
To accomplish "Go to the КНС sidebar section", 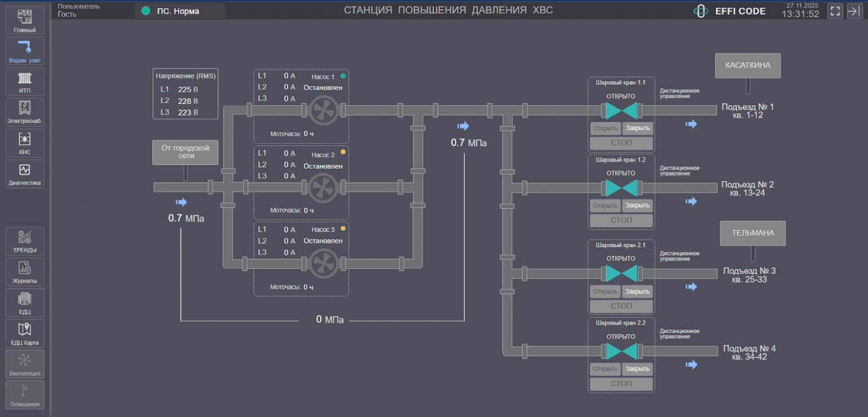I will click(x=24, y=143).
